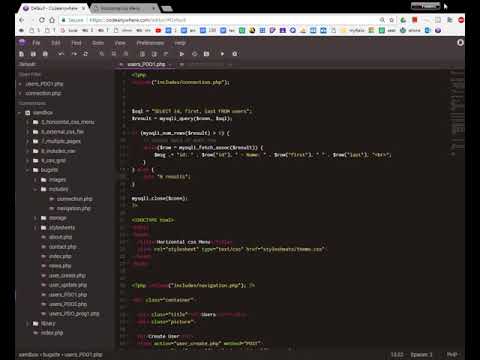Select the library folder
Viewport: 480px width, 360px height.
point(48,324)
